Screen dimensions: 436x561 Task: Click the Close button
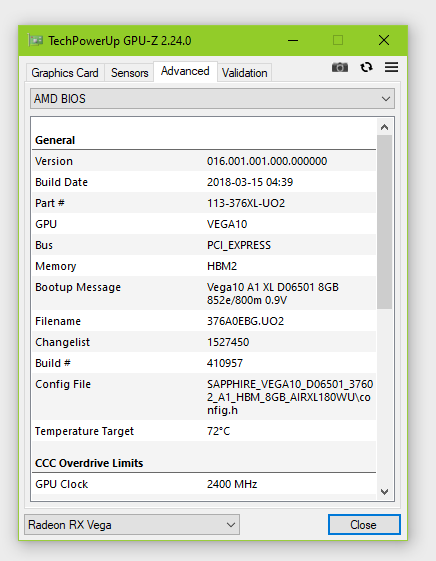364,525
